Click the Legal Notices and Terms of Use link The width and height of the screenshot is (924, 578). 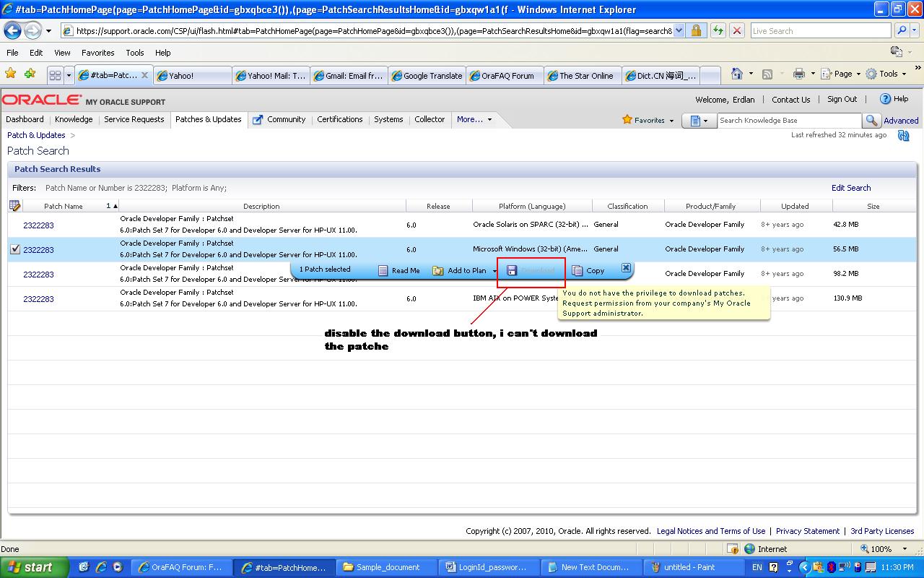711,531
